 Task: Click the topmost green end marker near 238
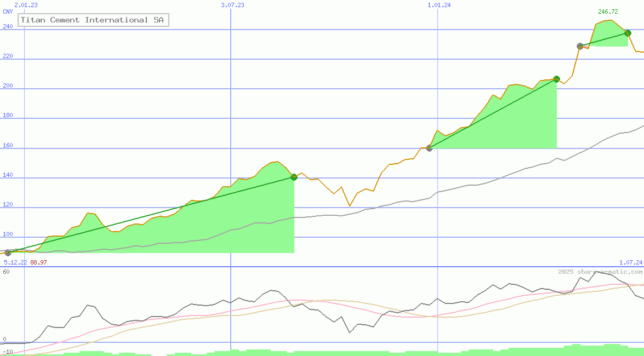pyautogui.click(x=628, y=33)
